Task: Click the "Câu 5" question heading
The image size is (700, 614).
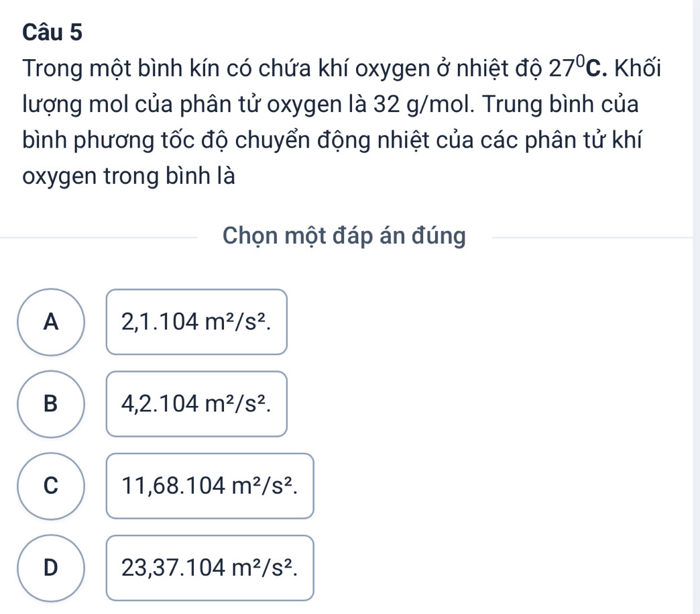Action: (53, 32)
